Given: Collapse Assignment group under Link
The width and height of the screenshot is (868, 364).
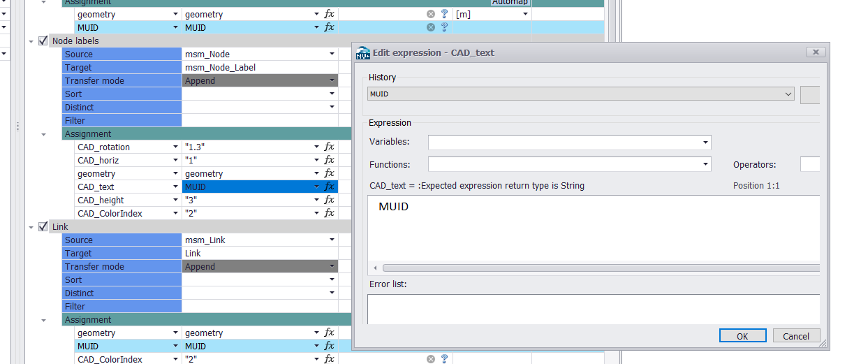Looking at the screenshot, I should [45, 320].
